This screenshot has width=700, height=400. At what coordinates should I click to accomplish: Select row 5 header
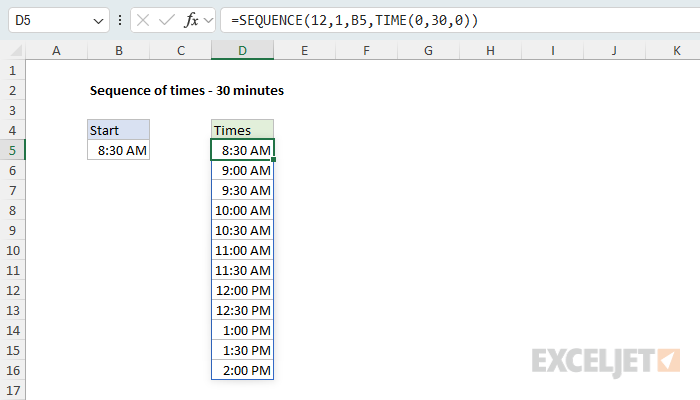coord(12,150)
